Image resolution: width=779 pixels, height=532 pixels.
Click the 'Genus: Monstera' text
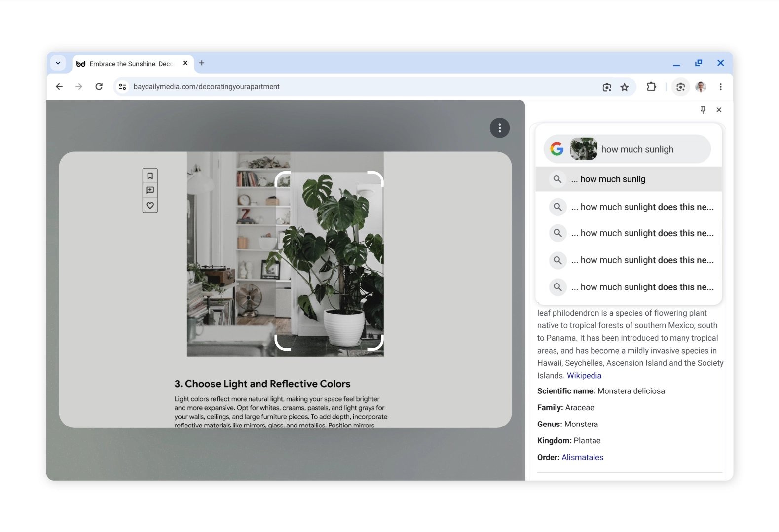567,424
